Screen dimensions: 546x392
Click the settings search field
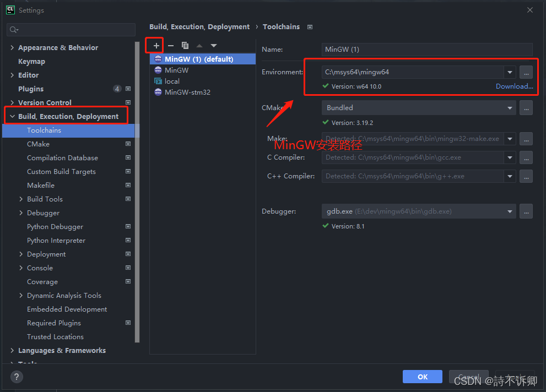[71, 30]
